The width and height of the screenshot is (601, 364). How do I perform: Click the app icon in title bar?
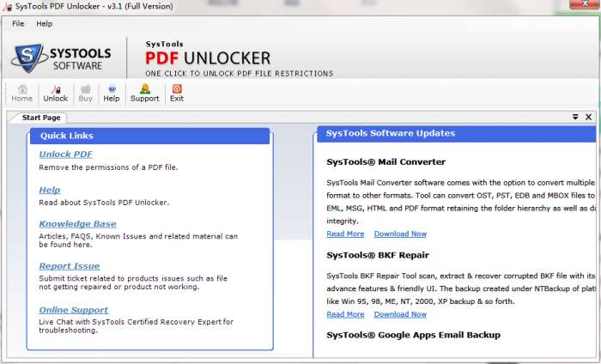(8, 7)
